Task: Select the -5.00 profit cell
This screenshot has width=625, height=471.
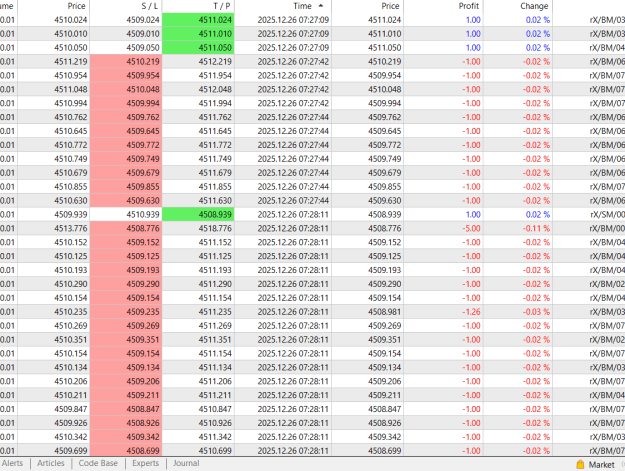Action: point(444,228)
